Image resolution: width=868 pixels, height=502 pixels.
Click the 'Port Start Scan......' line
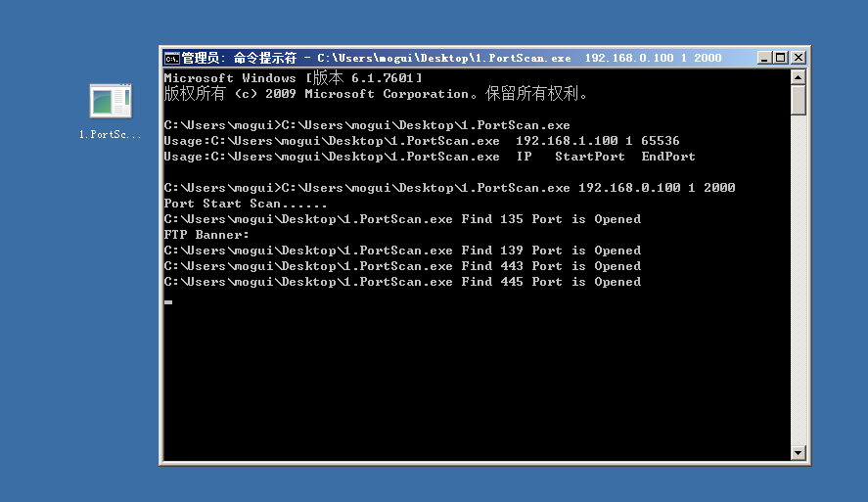tap(246, 204)
